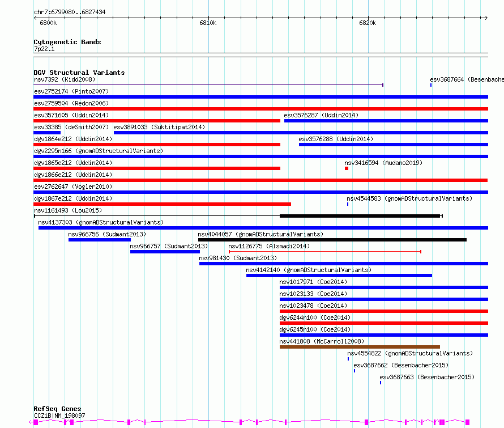Click the blue nsv4142140 variant bar
Screen dimensions: 504x428
pyautogui.click(x=339, y=276)
